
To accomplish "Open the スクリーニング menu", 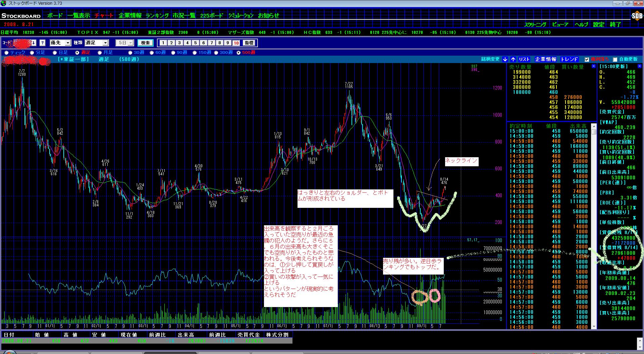I will pyautogui.click(x=535, y=24).
